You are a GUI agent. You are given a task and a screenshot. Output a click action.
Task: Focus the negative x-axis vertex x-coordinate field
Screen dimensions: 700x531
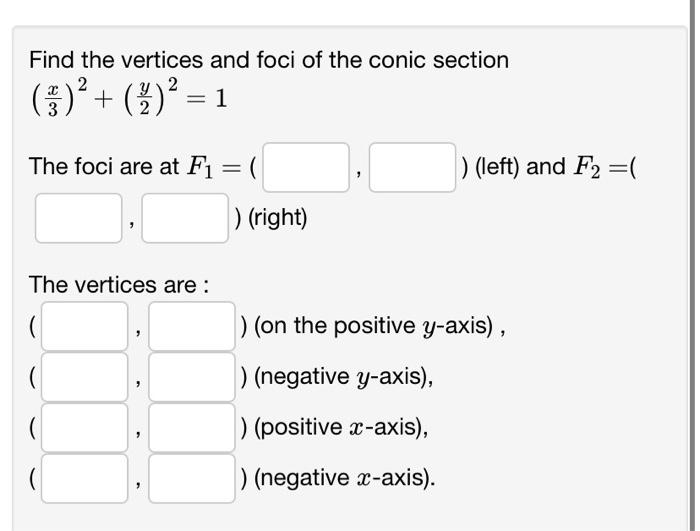point(84,478)
